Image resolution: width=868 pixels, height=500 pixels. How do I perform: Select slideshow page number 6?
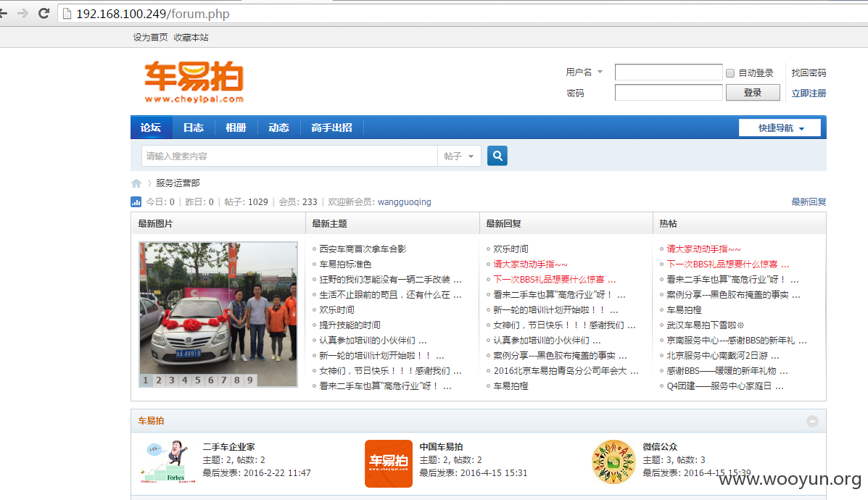pos(211,380)
